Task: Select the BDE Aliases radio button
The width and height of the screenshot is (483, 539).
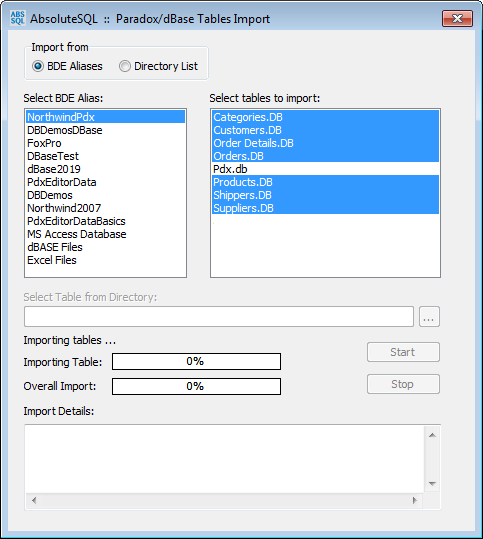Action: [x=67, y=66]
